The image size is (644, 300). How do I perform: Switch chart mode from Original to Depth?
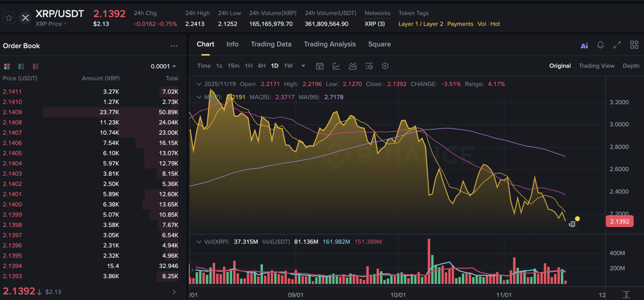click(x=631, y=65)
